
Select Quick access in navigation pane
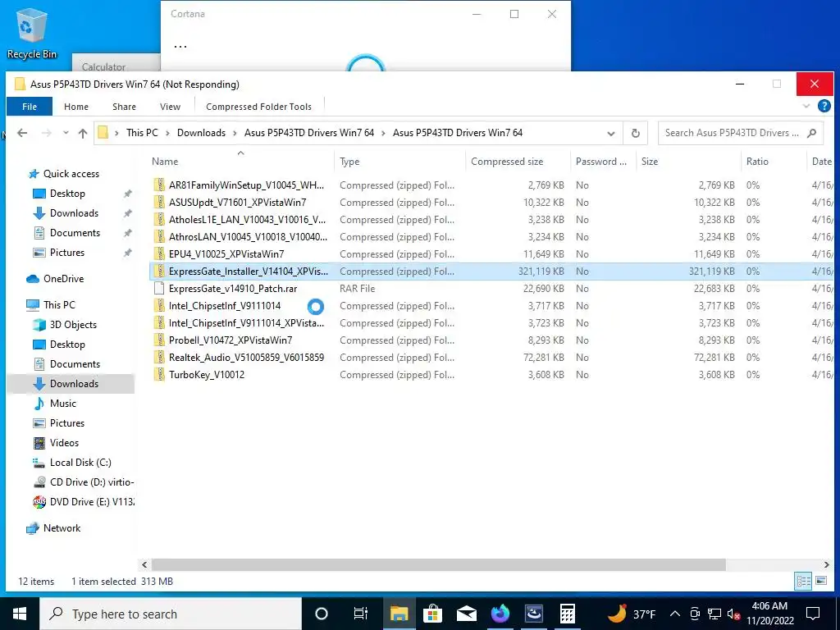71,174
